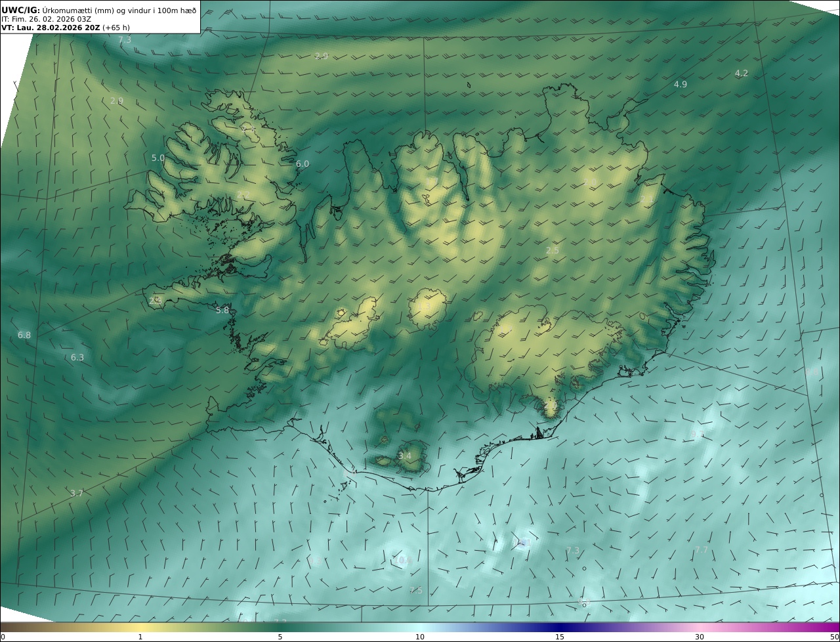Click the 7.7 value label
Image resolution: width=840 pixels, height=642 pixels.
tap(702, 549)
